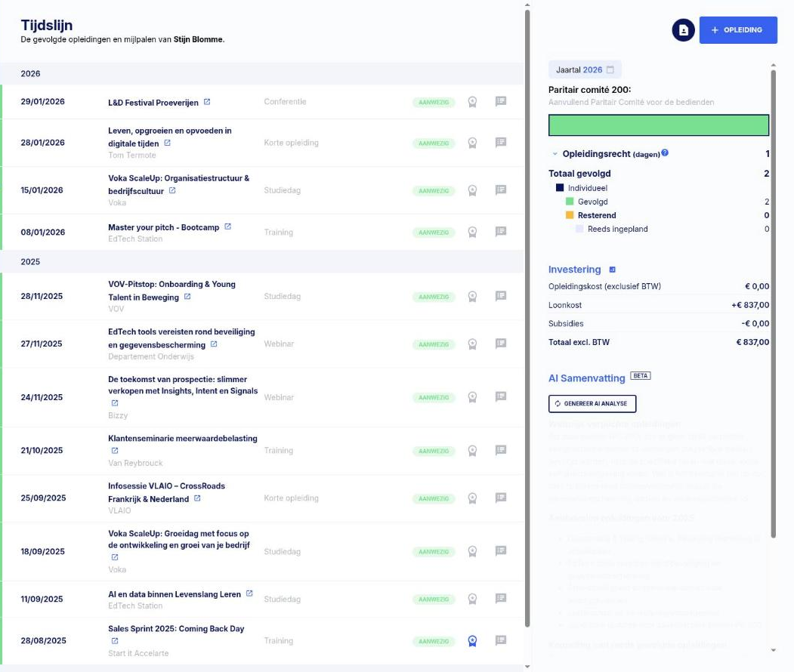
Task: Open Leven, opgroeien en opvoeden training title
Action: click(170, 137)
